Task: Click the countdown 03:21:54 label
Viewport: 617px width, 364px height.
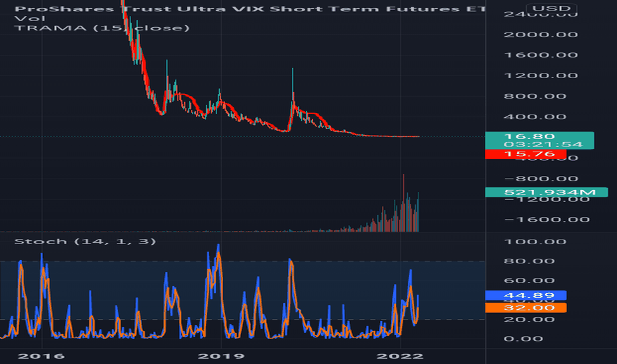Action: coord(543,144)
